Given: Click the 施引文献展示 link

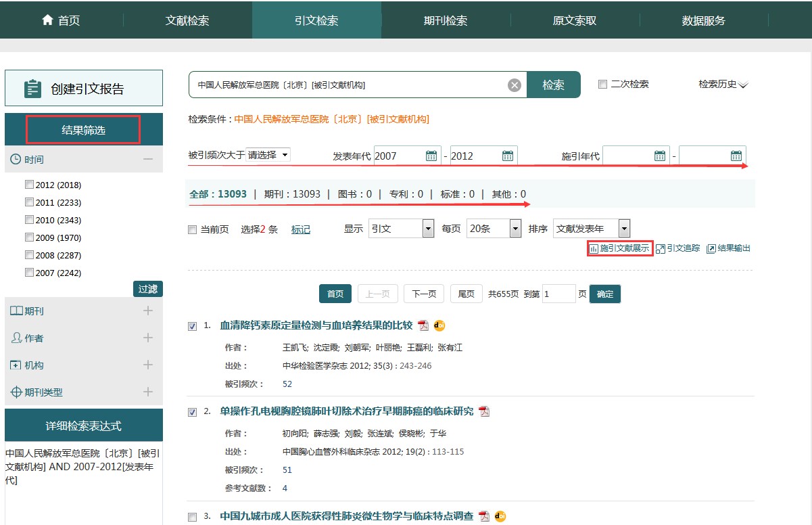Looking at the screenshot, I should coord(619,248).
